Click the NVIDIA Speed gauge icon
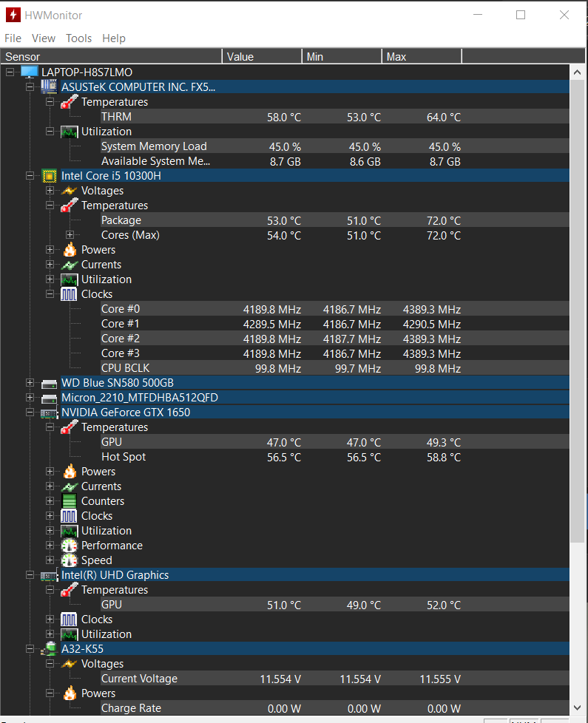The image size is (588, 723). tap(70, 560)
